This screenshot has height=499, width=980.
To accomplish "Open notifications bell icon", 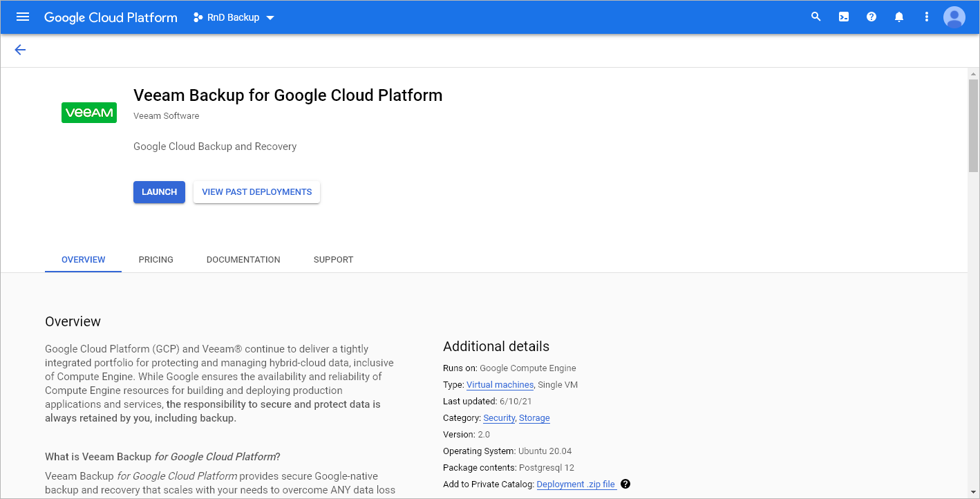I will click(x=899, y=17).
